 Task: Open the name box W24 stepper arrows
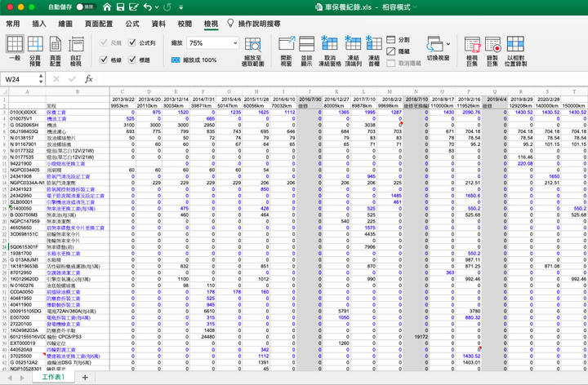point(41,79)
